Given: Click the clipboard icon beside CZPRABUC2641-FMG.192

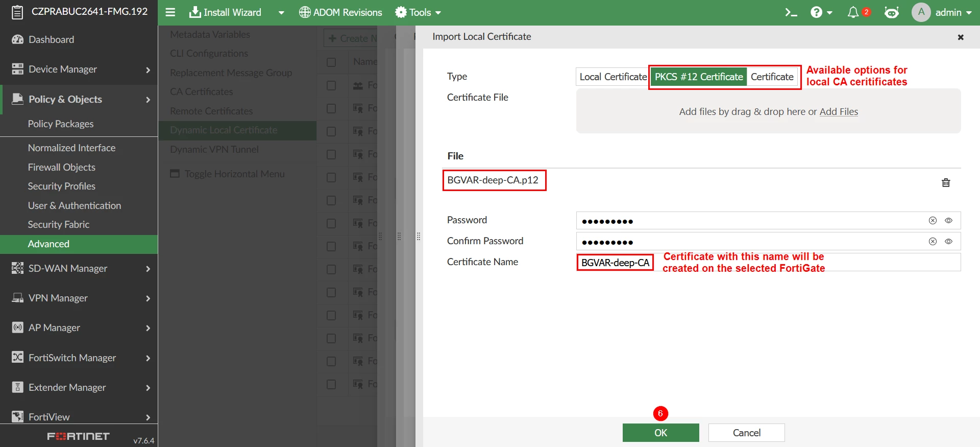Looking at the screenshot, I should tap(17, 12).
